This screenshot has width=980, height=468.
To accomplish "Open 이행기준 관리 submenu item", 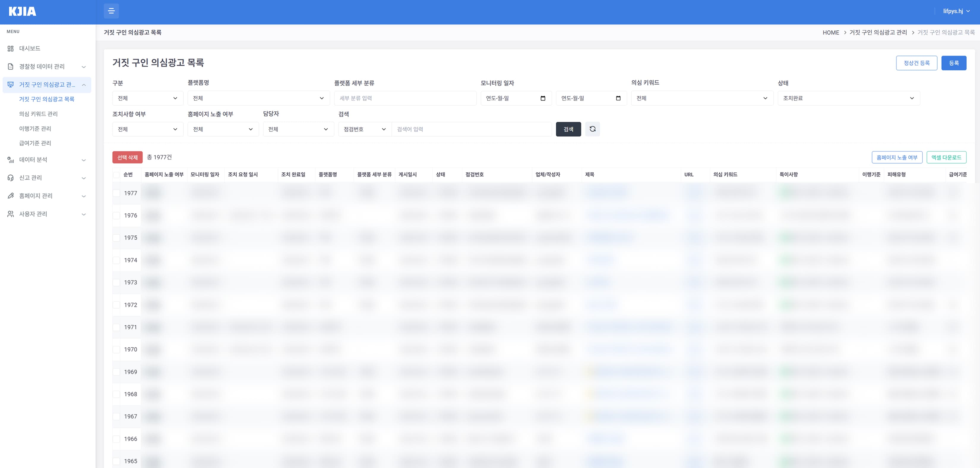I will tap(35, 129).
